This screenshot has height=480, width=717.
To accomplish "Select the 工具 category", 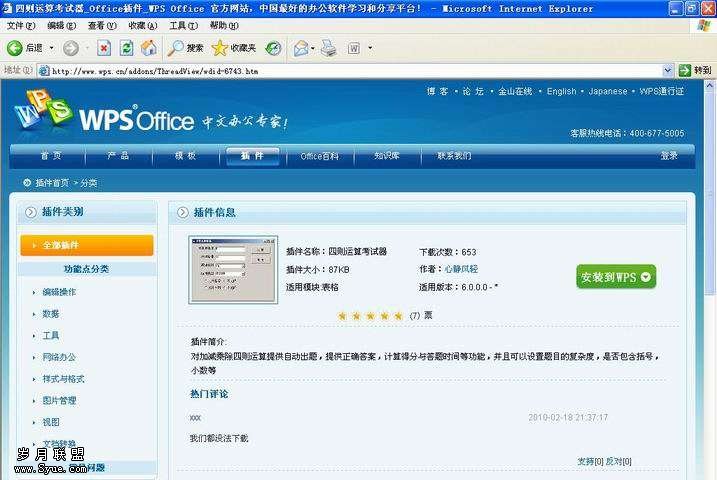I will pos(51,335).
